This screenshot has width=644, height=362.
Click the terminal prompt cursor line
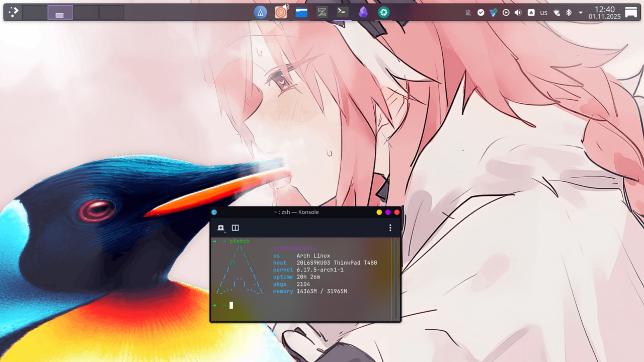coord(231,305)
